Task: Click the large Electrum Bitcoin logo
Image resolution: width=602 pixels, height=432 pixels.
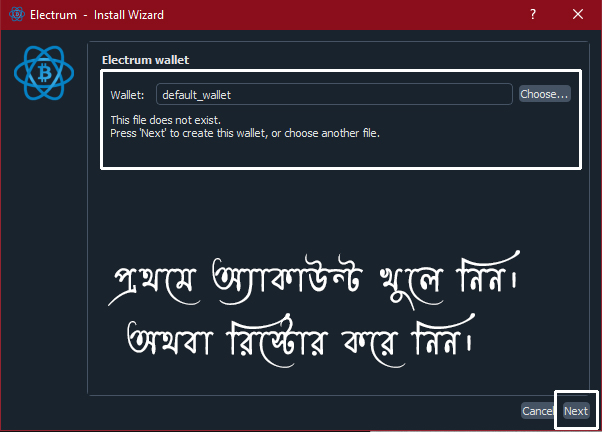Action: 44,73
